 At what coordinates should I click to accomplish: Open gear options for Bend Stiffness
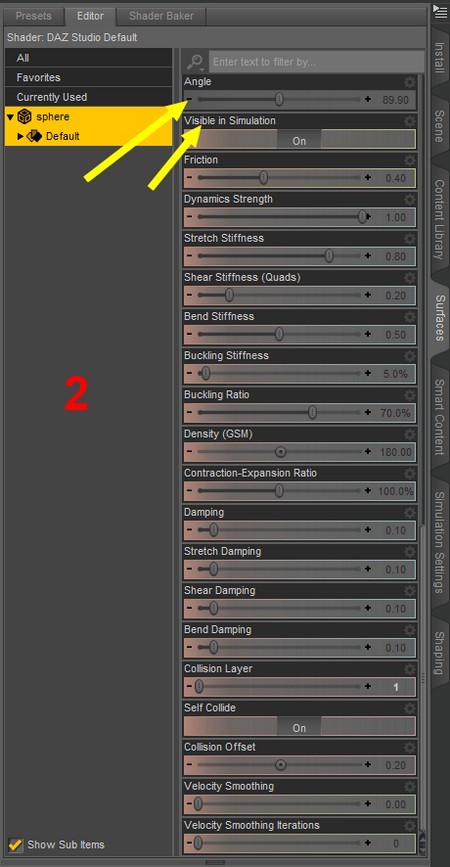[x=409, y=317]
